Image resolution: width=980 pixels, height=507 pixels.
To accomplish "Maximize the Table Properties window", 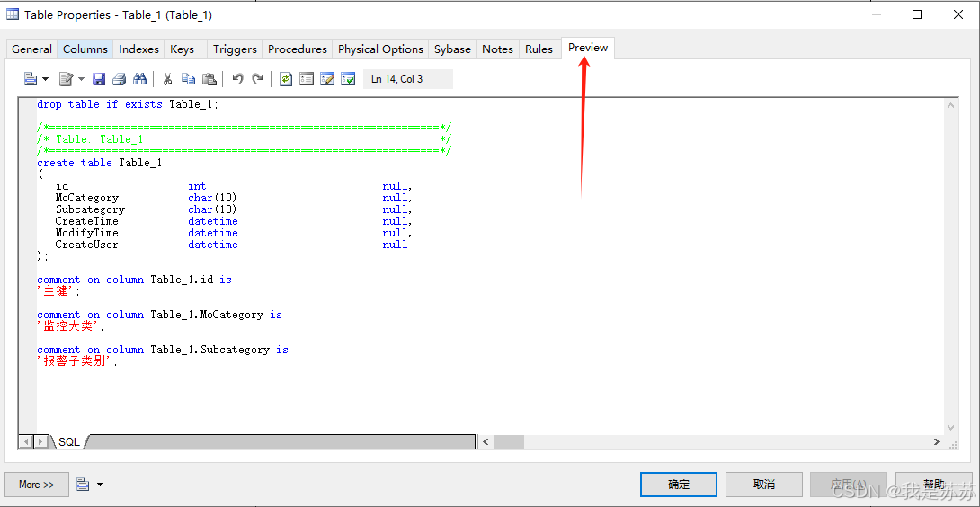I will coord(917,14).
